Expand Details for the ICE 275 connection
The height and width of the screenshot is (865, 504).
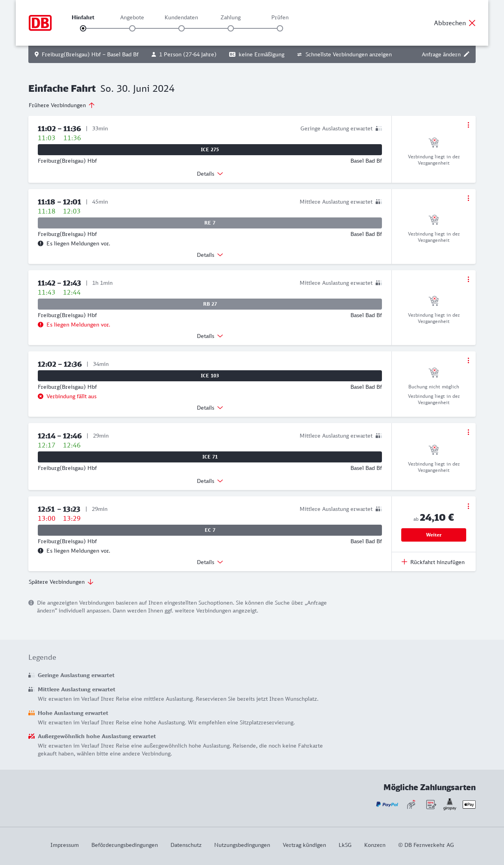click(x=210, y=174)
